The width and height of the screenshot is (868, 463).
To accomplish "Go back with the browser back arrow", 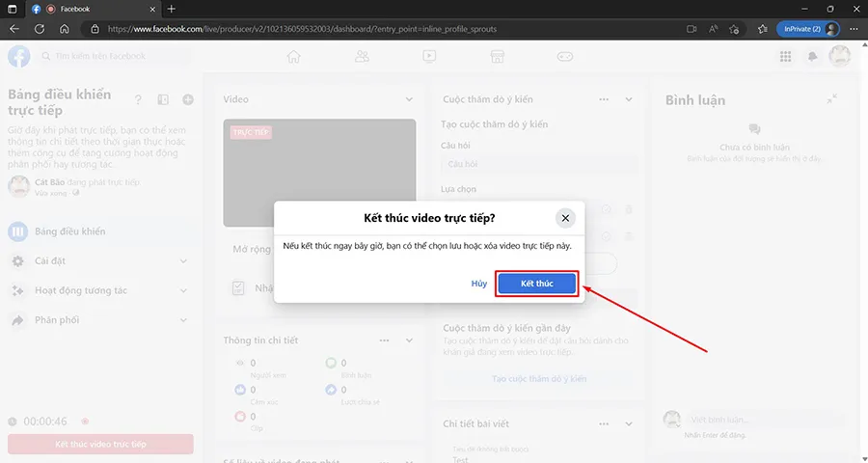I will coord(14,29).
